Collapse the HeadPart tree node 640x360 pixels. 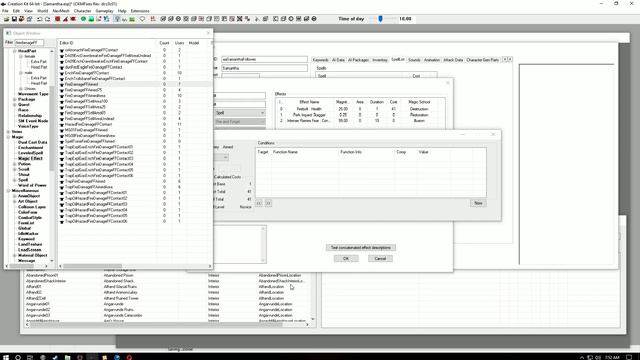pyautogui.click(x=15, y=51)
